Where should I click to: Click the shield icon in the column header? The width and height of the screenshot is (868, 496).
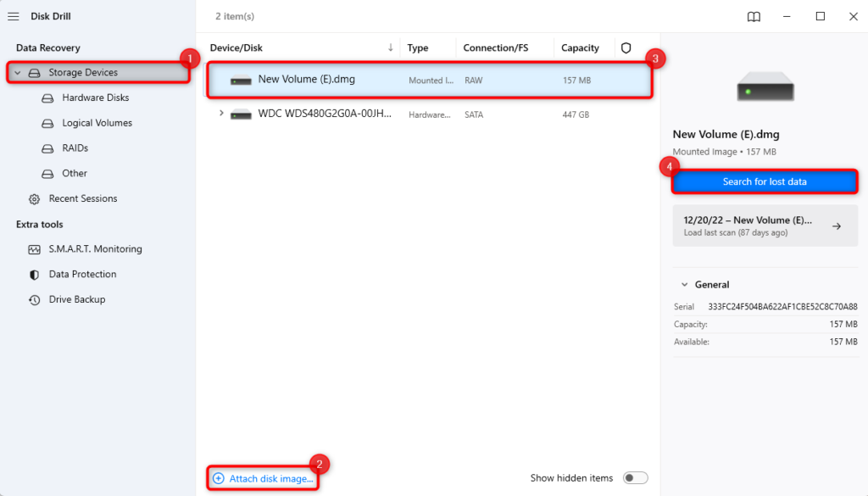tap(625, 47)
